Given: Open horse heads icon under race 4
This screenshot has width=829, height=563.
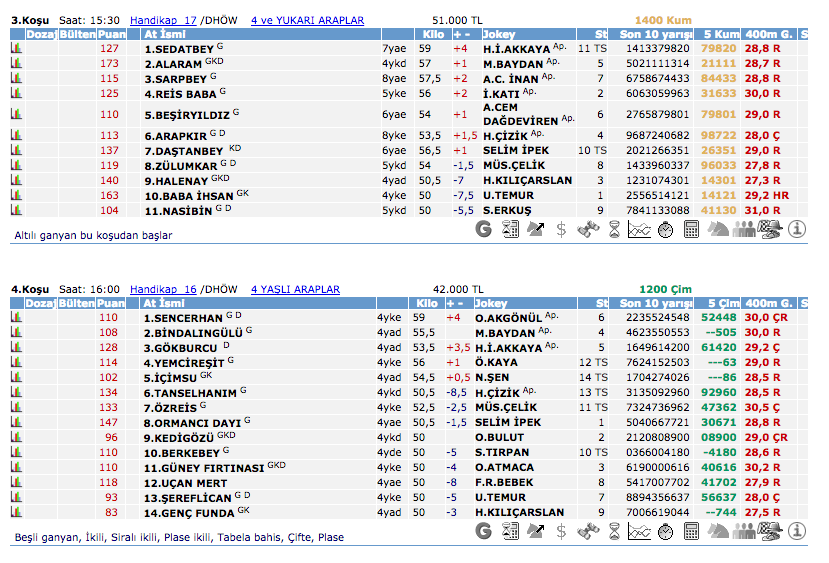Looking at the screenshot, I should click(718, 536).
